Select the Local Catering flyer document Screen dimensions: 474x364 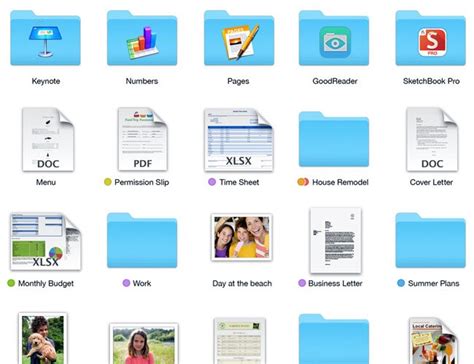433,341
